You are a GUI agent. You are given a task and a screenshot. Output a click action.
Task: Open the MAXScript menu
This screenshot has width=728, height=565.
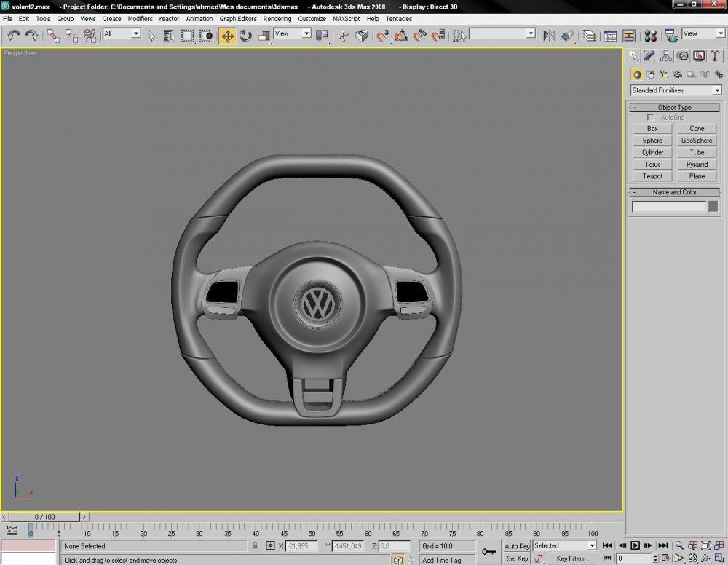[x=347, y=19]
